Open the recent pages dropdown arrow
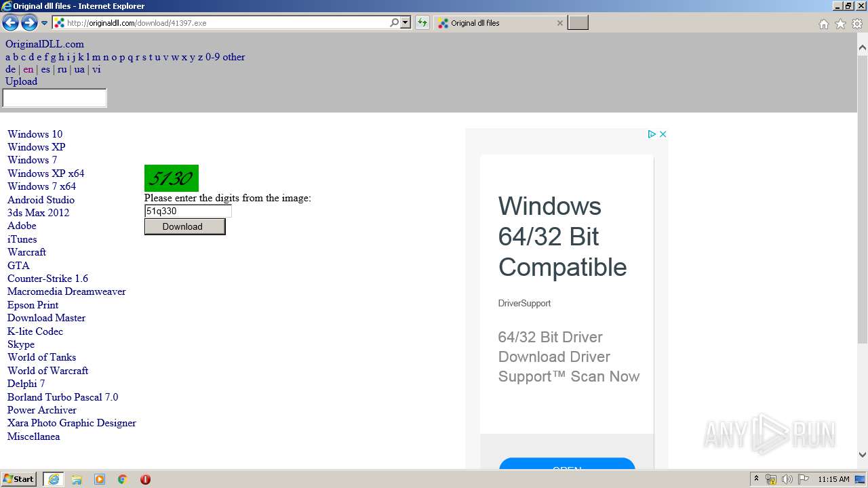868x488 pixels. pyautogui.click(x=45, y=23)
